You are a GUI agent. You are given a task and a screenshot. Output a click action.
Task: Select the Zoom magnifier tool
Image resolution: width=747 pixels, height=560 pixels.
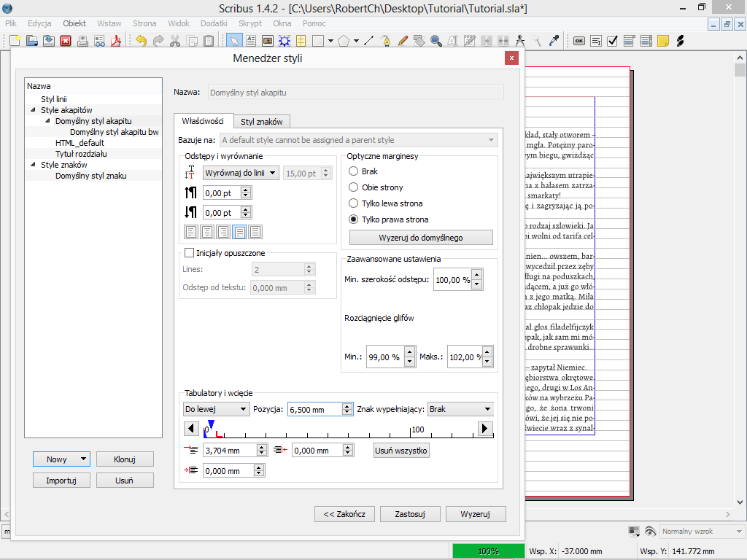[x=436, y=41]
